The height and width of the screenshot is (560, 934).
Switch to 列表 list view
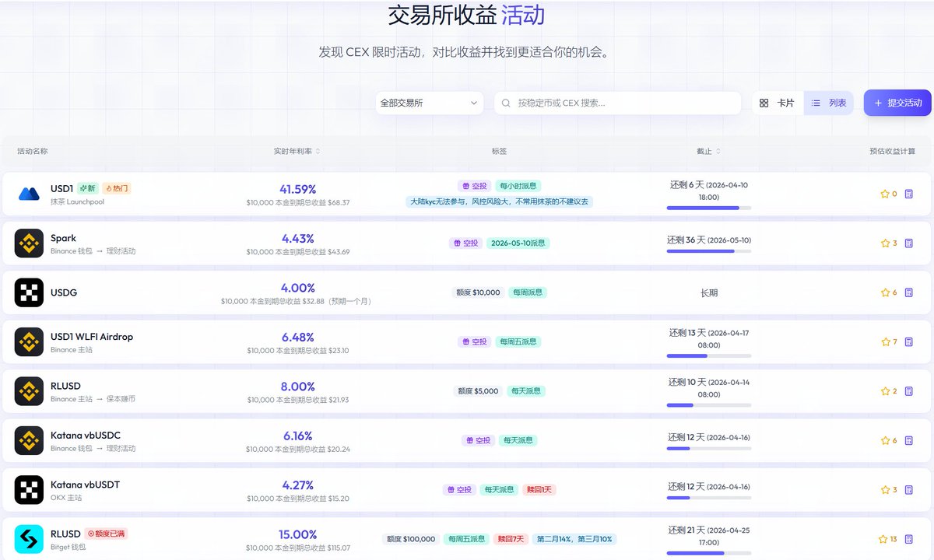829,103
